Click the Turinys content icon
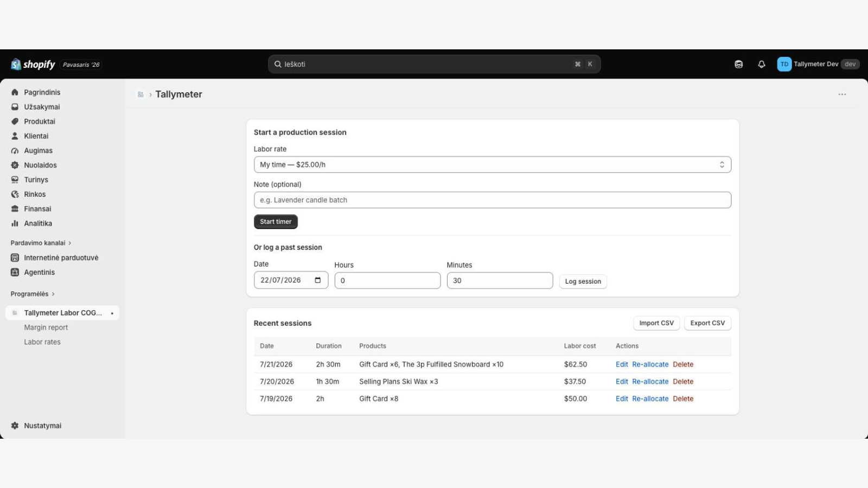The height and width of the screenshot is (488, 868). pyautogui.click(x=15, y=179)
